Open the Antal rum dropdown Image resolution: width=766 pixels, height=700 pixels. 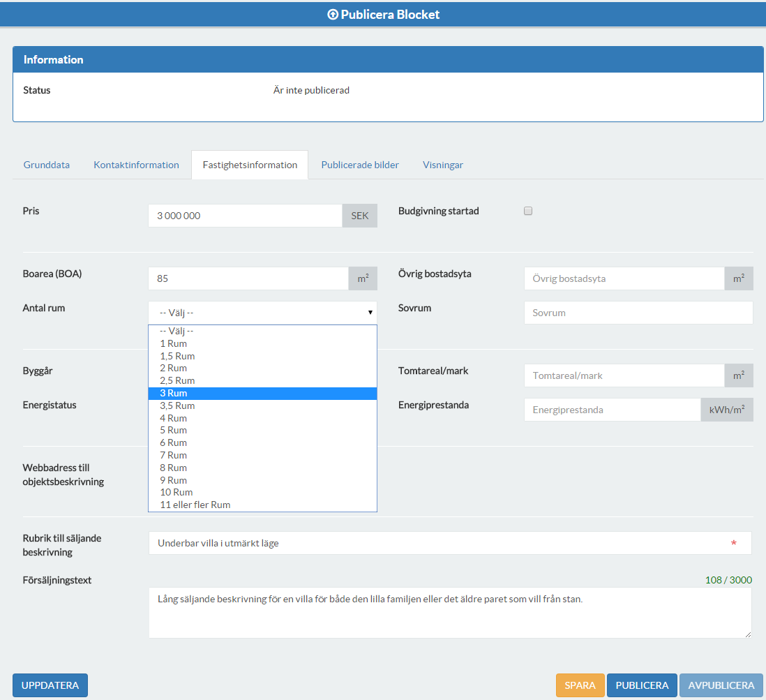click(x=263, y=313)
